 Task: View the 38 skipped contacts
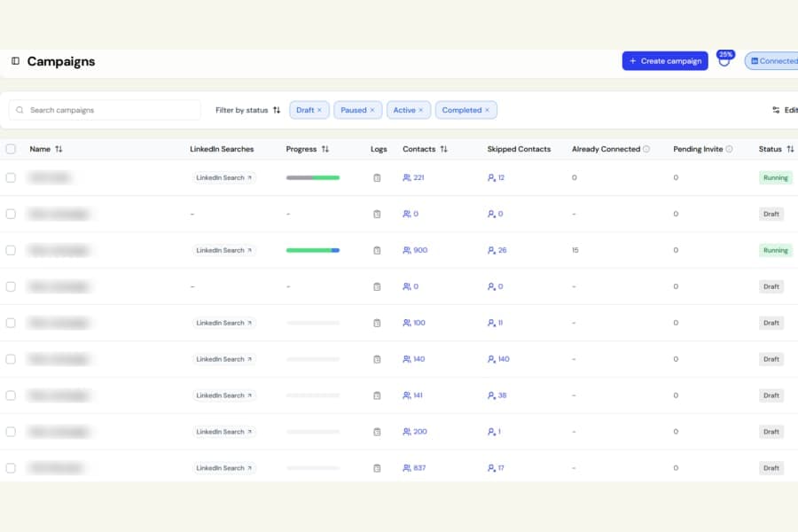(x=497, y=395)
